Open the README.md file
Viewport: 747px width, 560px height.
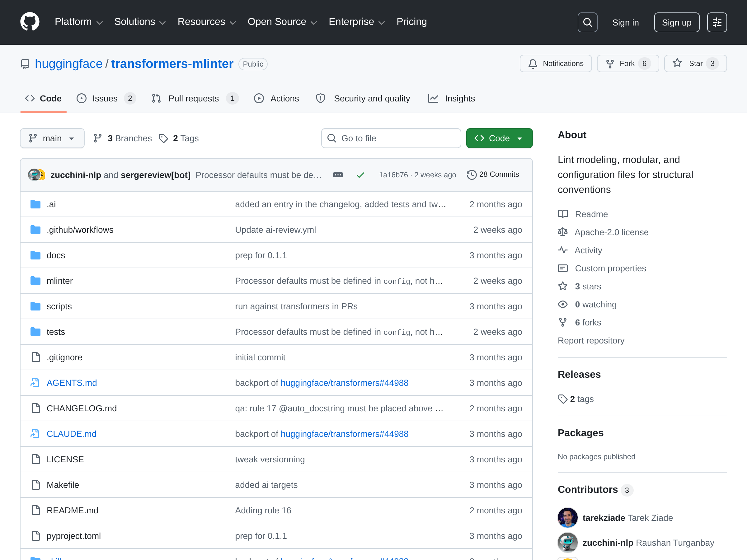click(x=72, y=510)
